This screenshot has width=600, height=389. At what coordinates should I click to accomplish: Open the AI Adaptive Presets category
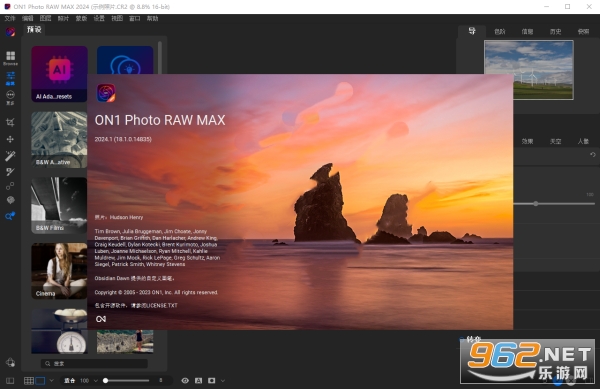(x=59, y=74)
